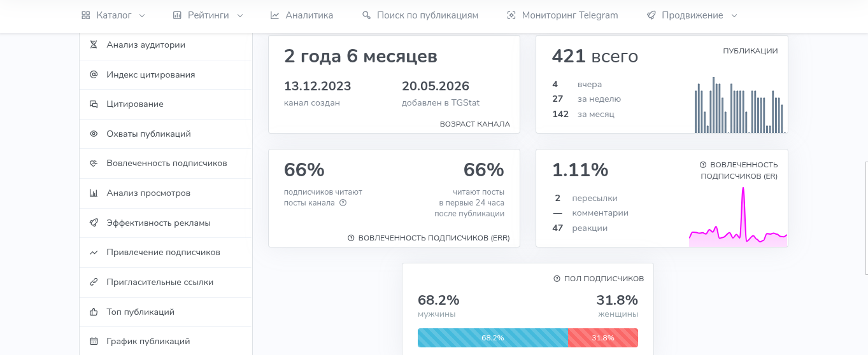Click the calendar icon beside График публикаций
This screenshot has height=355, width=868.
(94, 342)
